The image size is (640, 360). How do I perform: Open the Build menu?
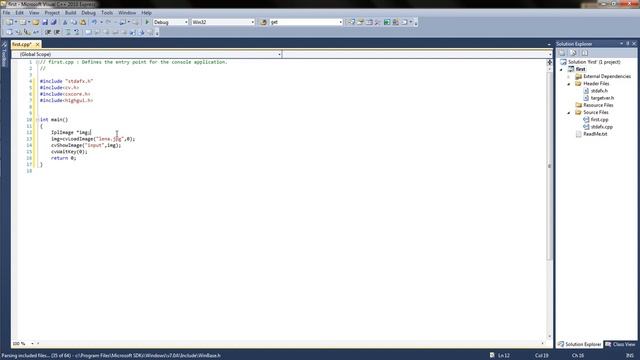pos(71,13)
